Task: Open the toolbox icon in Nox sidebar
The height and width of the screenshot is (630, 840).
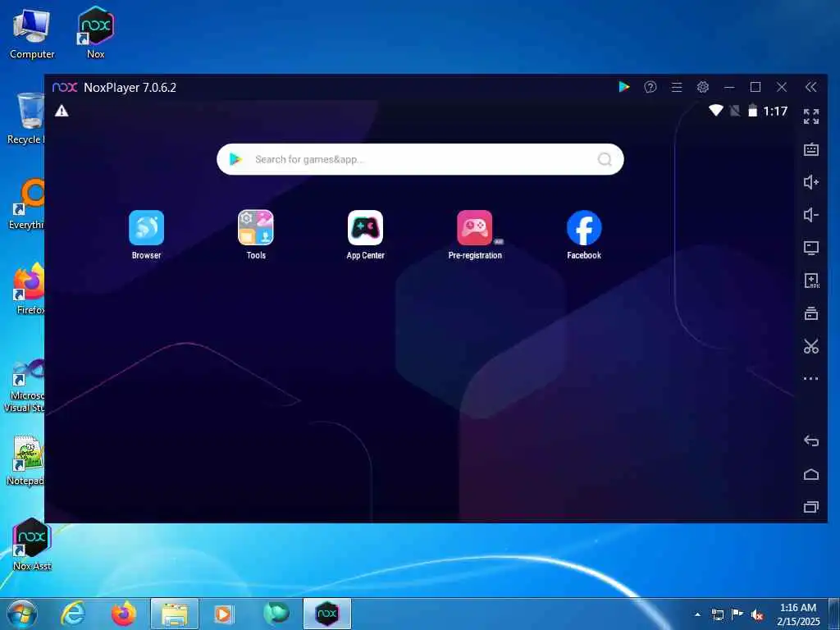Action: pos(811,313)
